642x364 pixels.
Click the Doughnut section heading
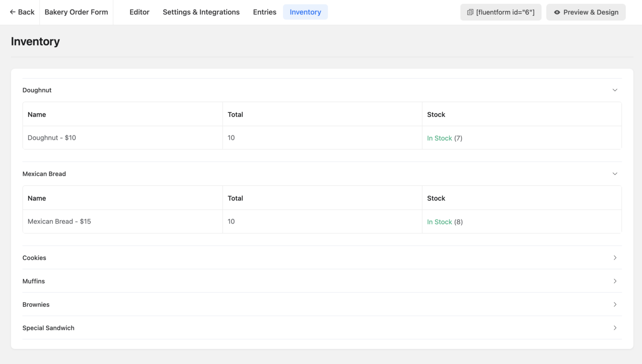click(37, 90)
